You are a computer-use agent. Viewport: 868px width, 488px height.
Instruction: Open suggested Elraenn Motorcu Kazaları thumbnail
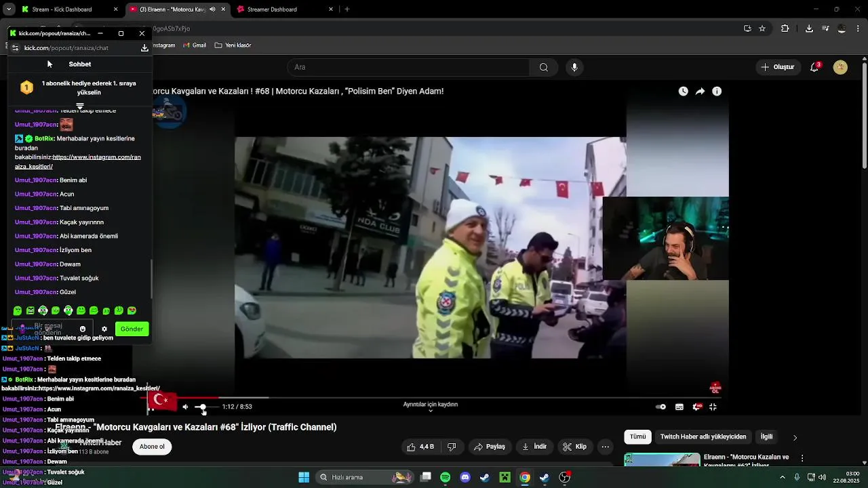coord(662,460)
